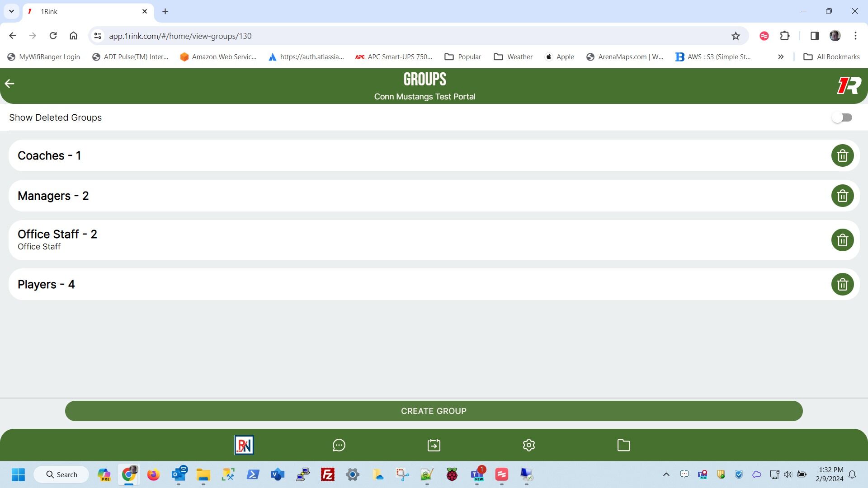This screenshot has width=868, height=488.
Task: Delete the Coaches group via trash icon
Action: click(842, 155)
